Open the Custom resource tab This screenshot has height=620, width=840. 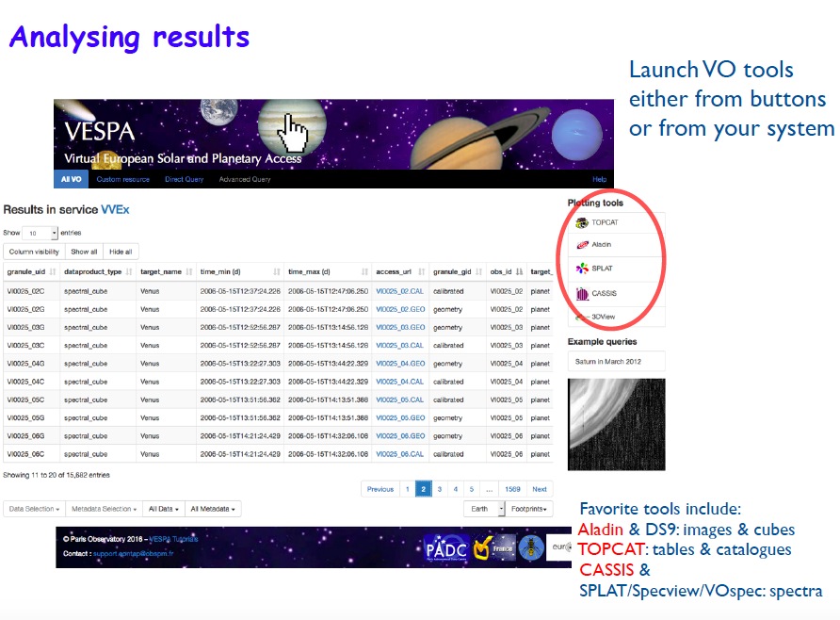pyautogui.click(x=122, y=180)
